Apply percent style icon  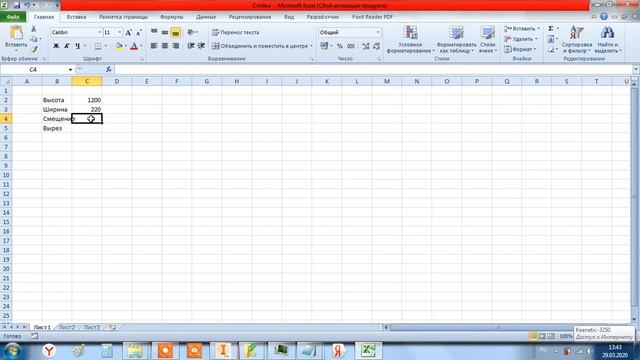click(340, 46)
